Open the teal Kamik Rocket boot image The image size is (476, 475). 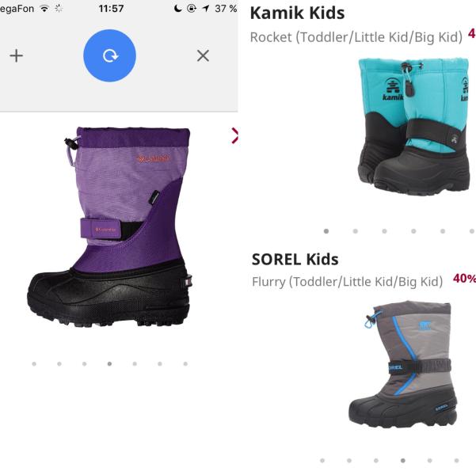pos(413,126)
